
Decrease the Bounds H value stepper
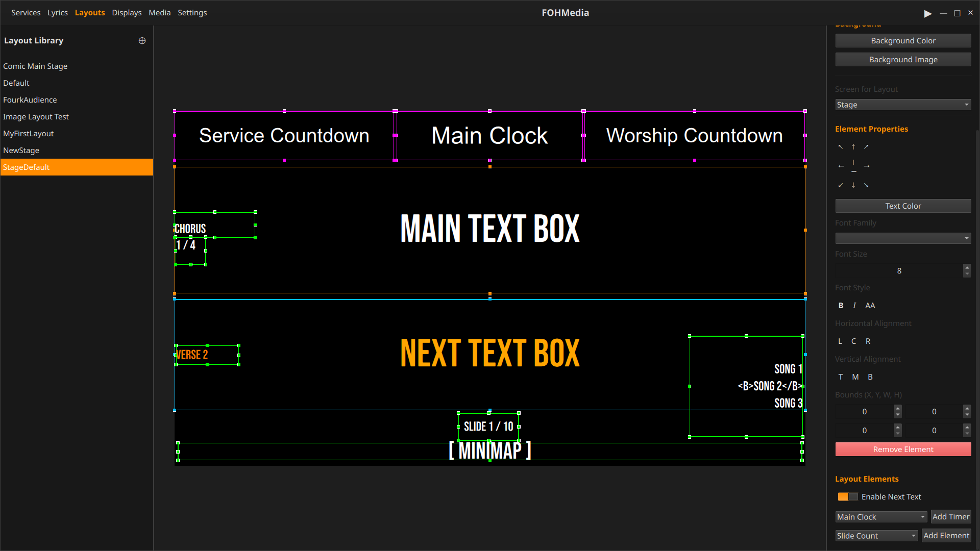[x=967, y=434]
